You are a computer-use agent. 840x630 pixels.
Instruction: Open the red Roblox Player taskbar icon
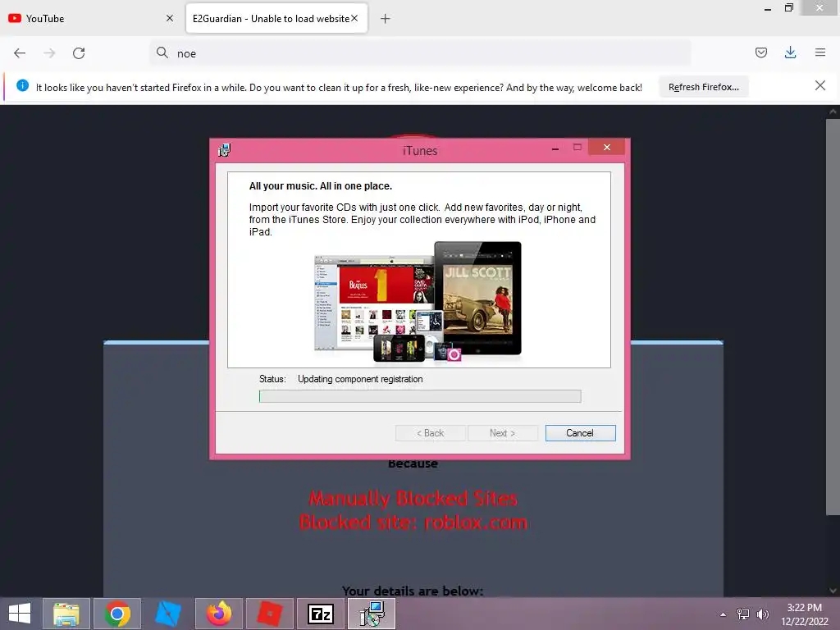[270, 614]
